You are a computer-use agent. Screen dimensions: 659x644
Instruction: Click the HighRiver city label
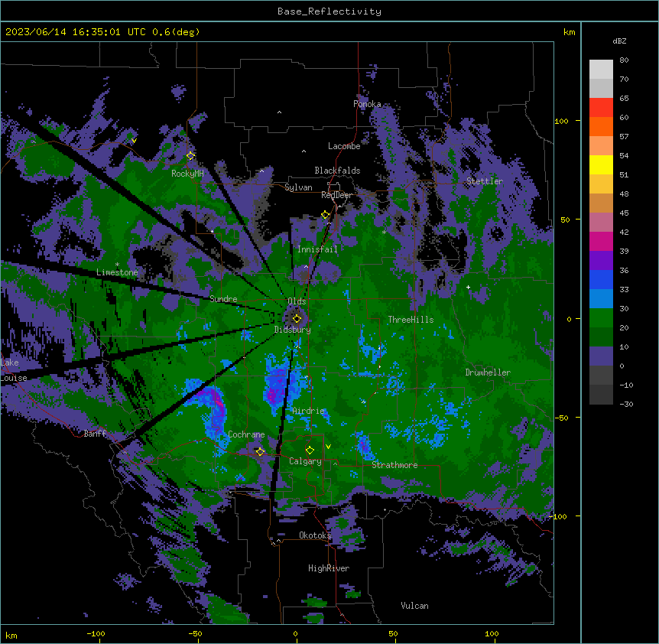point(329,568)
